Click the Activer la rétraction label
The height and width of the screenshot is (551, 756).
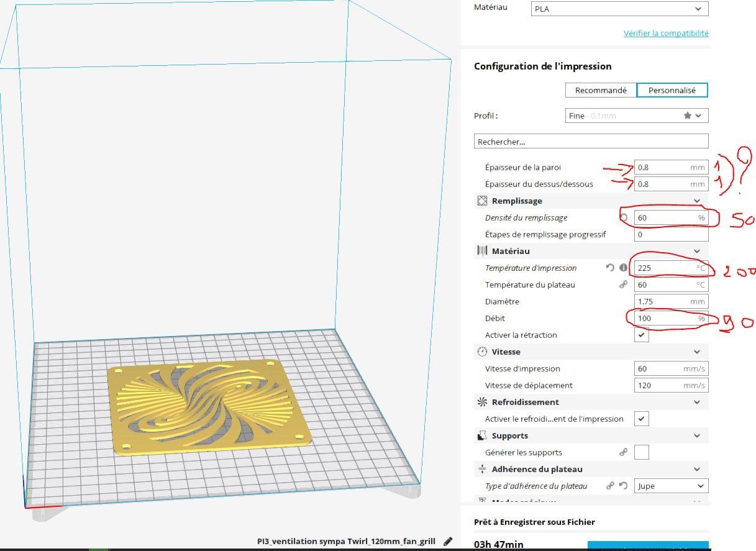coord(521,335)
